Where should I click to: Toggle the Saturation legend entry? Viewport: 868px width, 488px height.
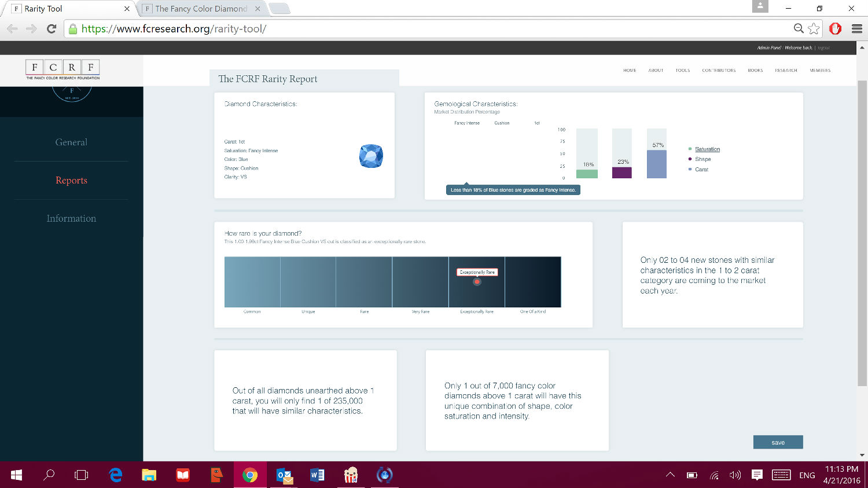point(707,149)
